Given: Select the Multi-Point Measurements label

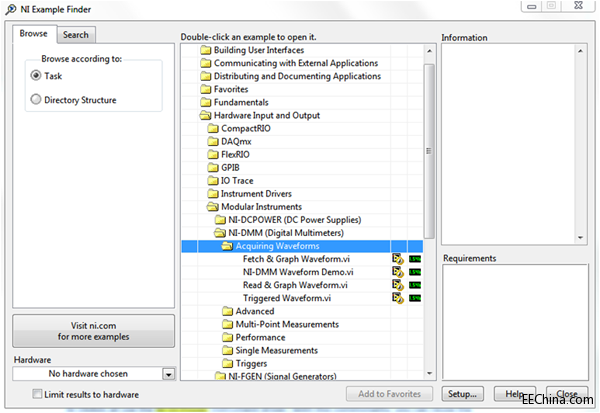Looking at the screenshot, I should 287,325.
